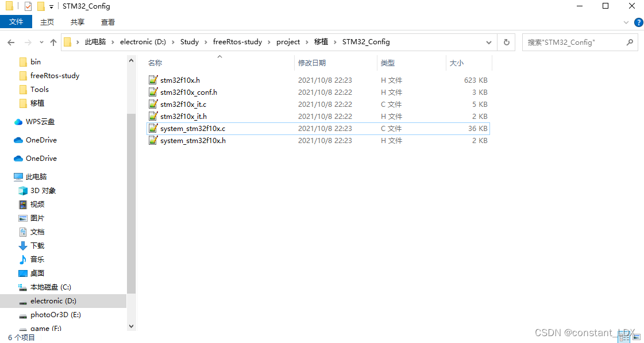
Task: Click navigation pane scrollbar up arrow
Action: [131, 60]
